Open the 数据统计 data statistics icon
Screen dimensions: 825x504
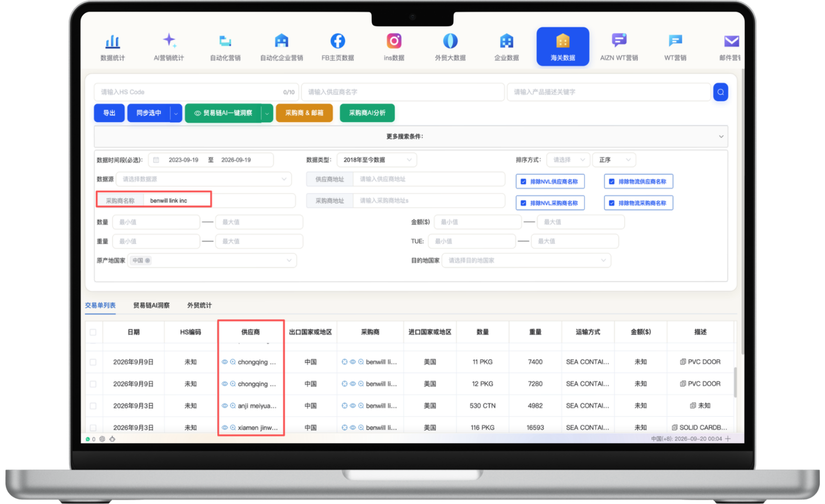113,41
